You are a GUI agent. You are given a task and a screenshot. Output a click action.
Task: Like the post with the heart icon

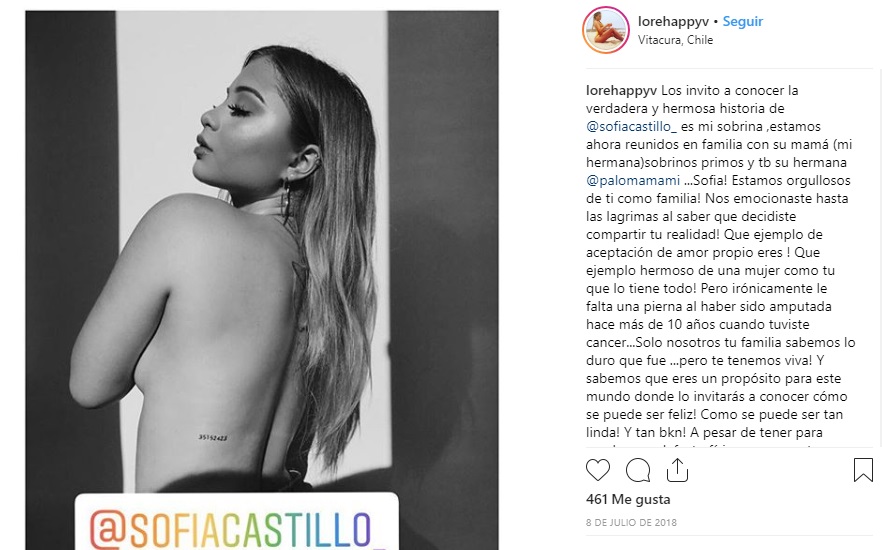(x=597, y=470)
